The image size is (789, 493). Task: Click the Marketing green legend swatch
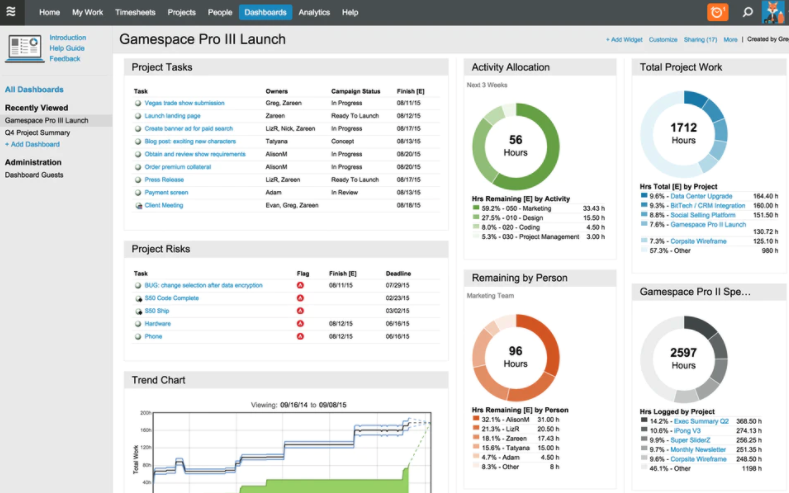[476, 208]
